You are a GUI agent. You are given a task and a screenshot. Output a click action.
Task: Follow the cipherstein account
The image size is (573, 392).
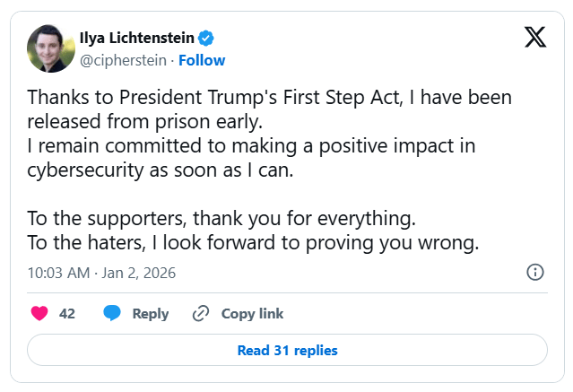pyautogui.click(x=202, y=60)
